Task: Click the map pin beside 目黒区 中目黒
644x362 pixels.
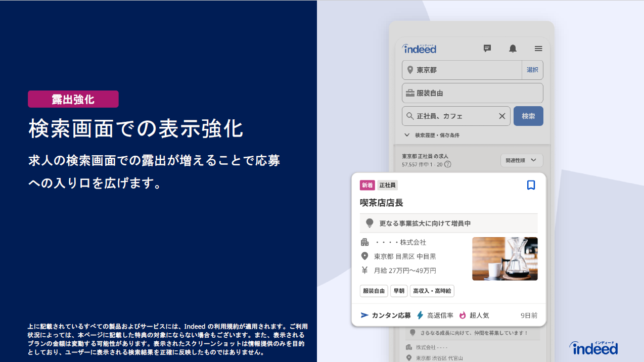Action: (x=364, y=256)
